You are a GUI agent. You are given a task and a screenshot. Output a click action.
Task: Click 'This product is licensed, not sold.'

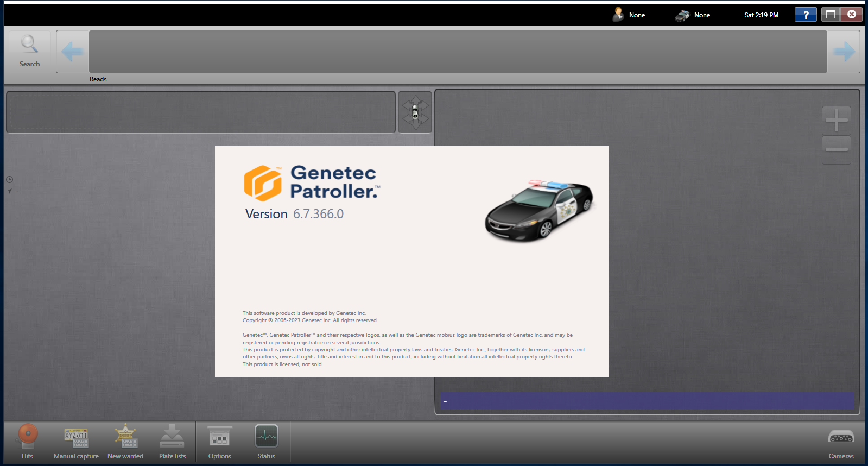click(x=282, y=364)
